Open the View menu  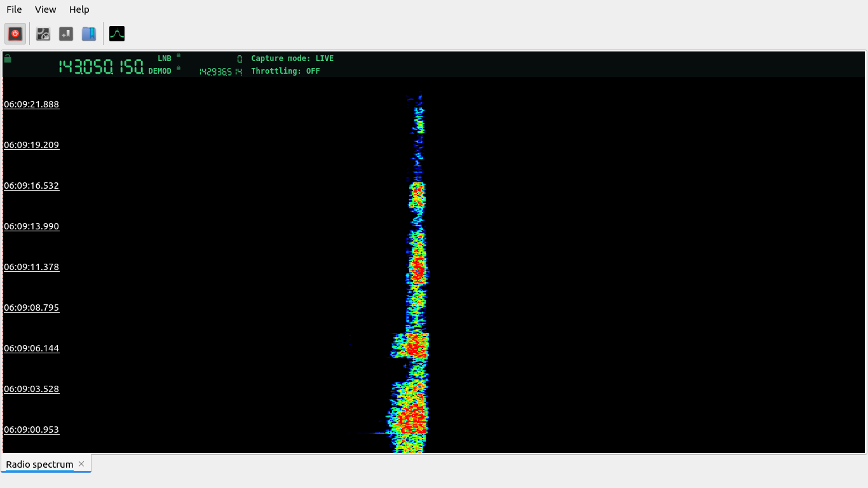[x=46, y=10]
